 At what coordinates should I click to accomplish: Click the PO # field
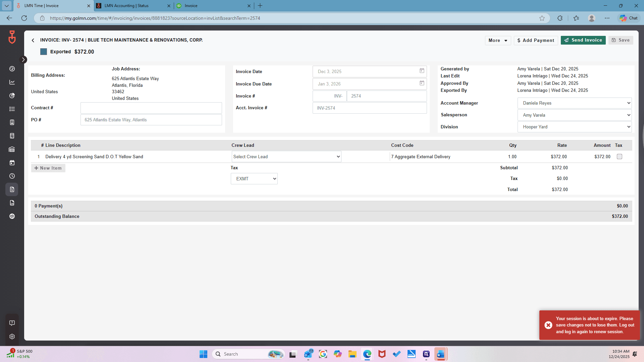pyautogui.click(x=151, y=120)
